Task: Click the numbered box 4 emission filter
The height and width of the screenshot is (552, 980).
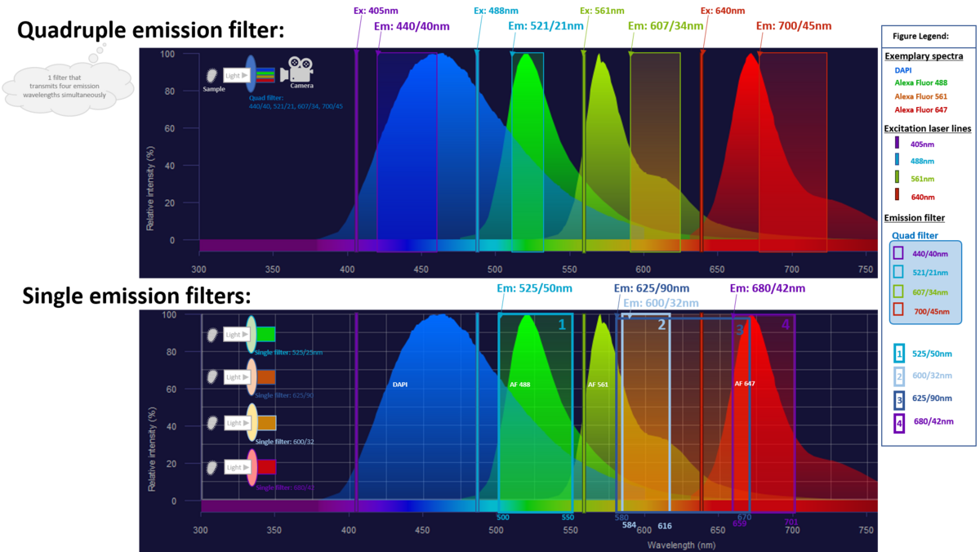Action: [785, 325]
